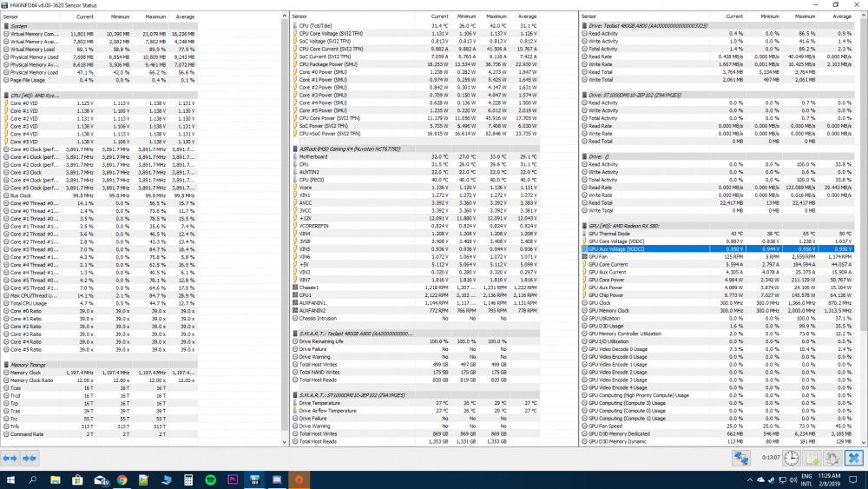868x489 pixels.
Task: Open Spotify from the taskbar
Action: point(210,479)
